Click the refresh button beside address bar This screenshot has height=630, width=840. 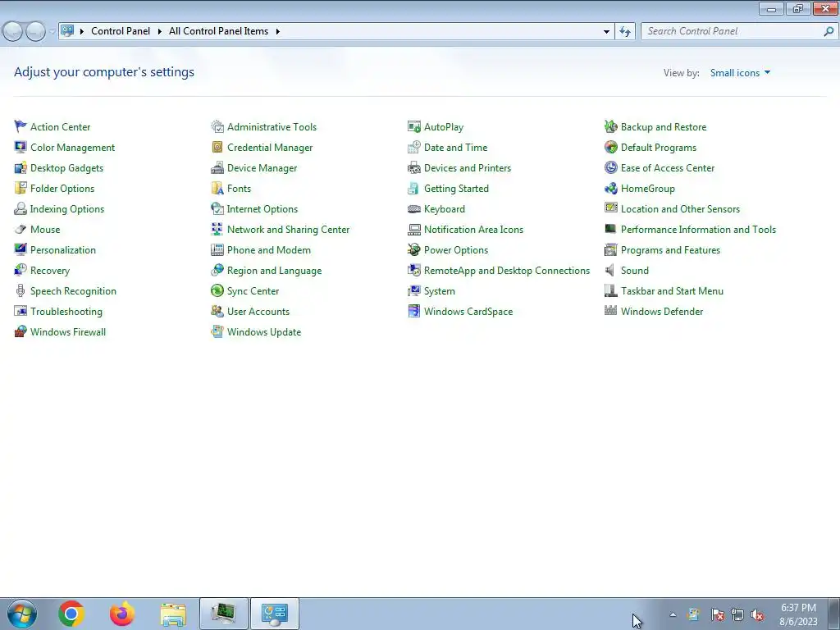[x=624, y=32]
